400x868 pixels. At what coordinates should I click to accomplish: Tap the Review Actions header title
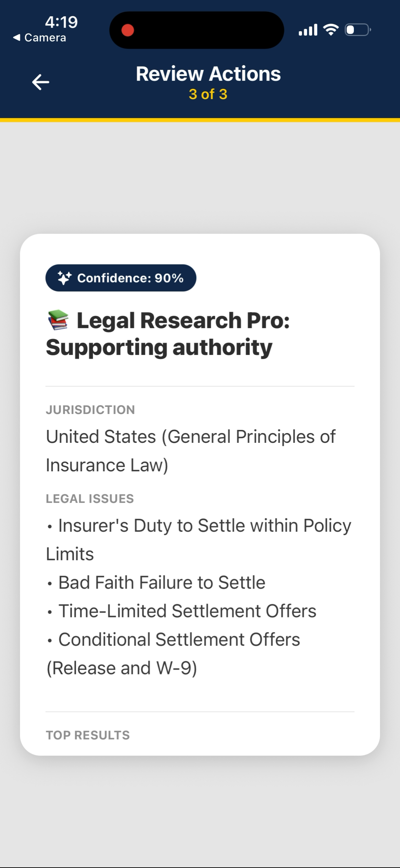pyautogui.click(x=208, y=74)
